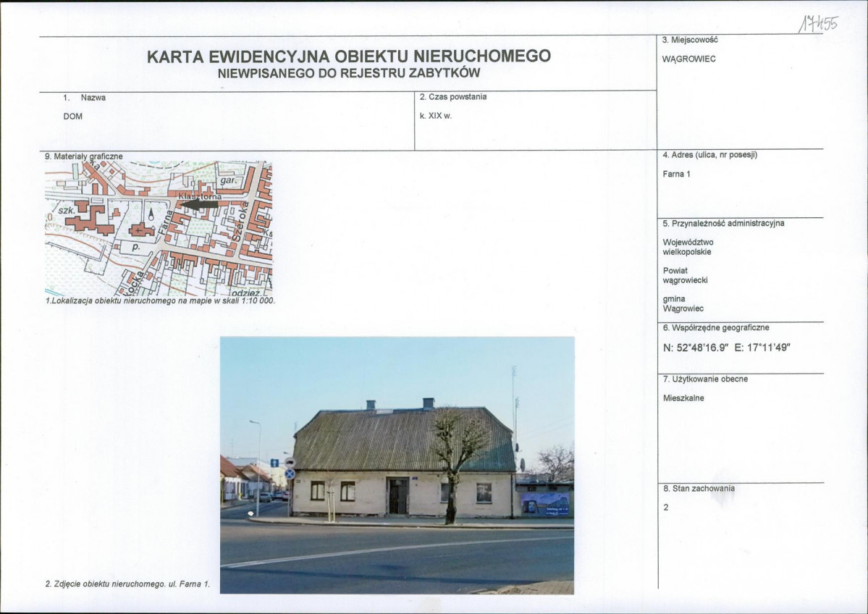This screenshot has height=614, width=868.
Task: Click the photo caption "2. Zdjęcie obiektu nieruchomego. ul. Farna 1."
Action: click(128, 584)
